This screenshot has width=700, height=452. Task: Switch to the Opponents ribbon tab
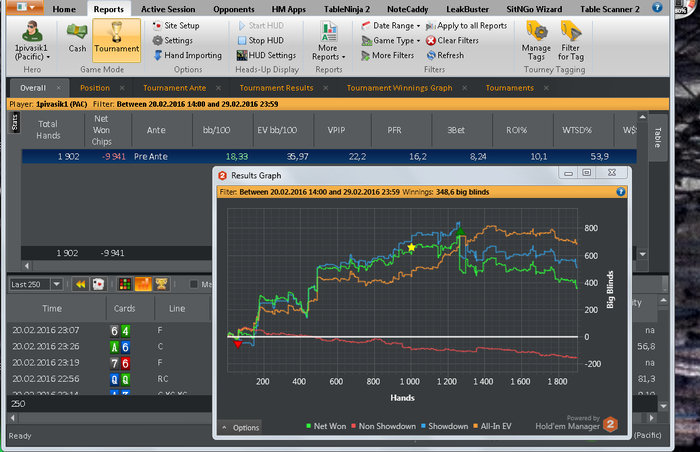pos(234,9)
